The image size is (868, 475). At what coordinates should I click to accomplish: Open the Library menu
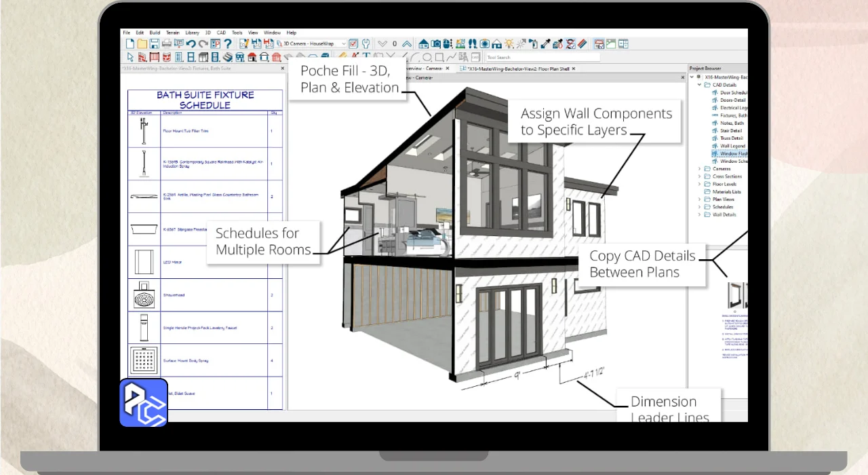coord(192,33)
